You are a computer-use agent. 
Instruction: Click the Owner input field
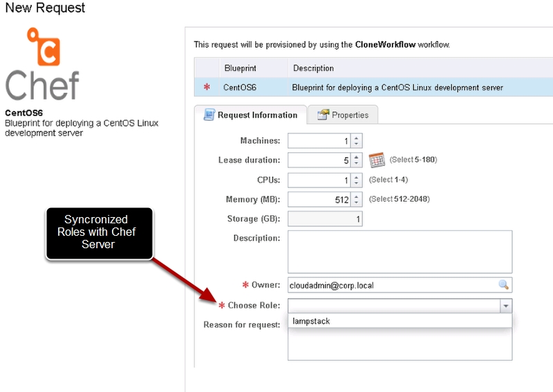point(391,285)
